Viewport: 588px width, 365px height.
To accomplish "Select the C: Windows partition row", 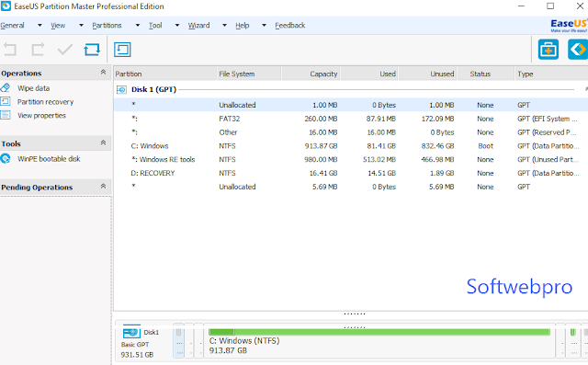I will pyautogui.click(x=351, y=146).
